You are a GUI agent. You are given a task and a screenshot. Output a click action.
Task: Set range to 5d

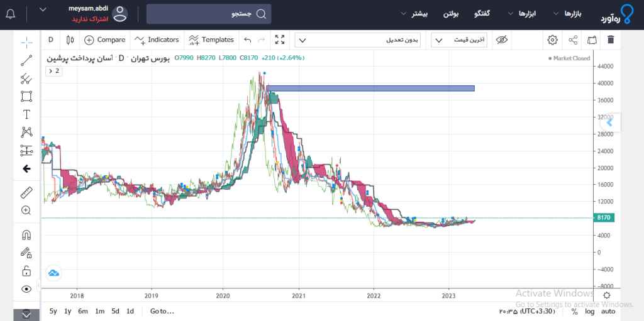point(116,311)
